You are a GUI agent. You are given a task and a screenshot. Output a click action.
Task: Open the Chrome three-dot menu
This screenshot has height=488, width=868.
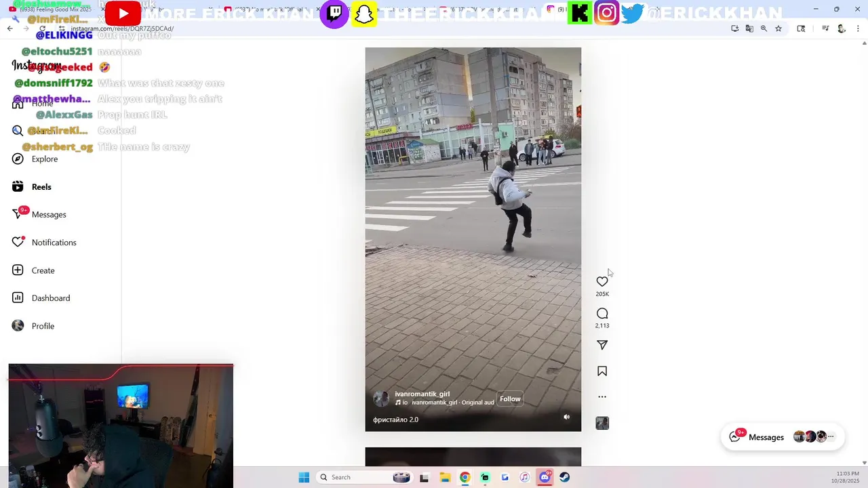coord(858,28)
